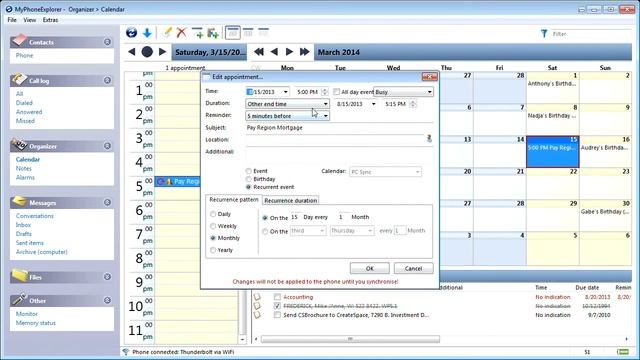This screenshot has width=640, height=360.
Task: Adjust the start time 5:00 PM spinner
Action: pos(324,92)
